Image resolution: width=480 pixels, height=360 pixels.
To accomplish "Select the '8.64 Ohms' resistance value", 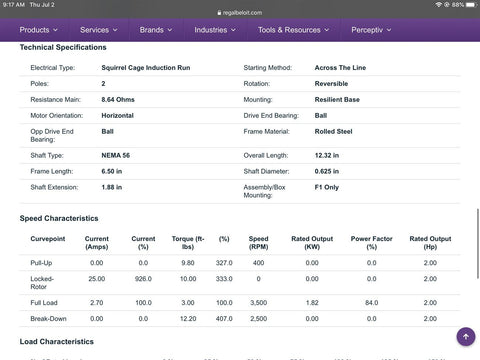I will [x=118, y=100].
